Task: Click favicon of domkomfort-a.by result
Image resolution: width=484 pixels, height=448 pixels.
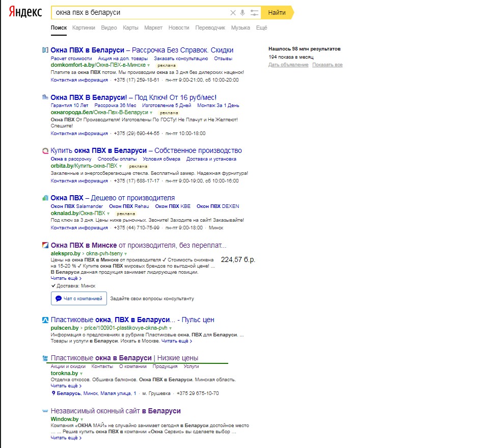Action: point(45,50)
